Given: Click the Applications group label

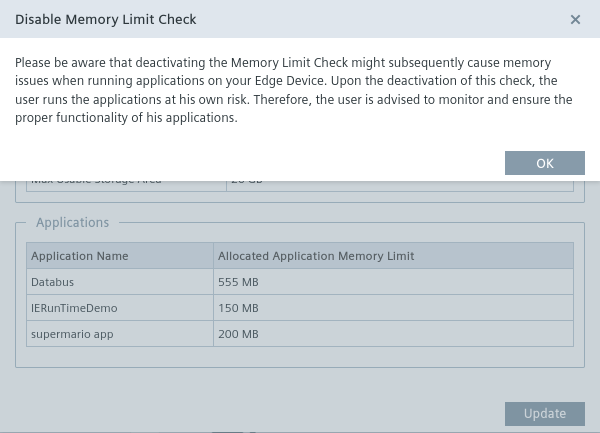Looking at the screenshot, I should [x=72, y=223].
